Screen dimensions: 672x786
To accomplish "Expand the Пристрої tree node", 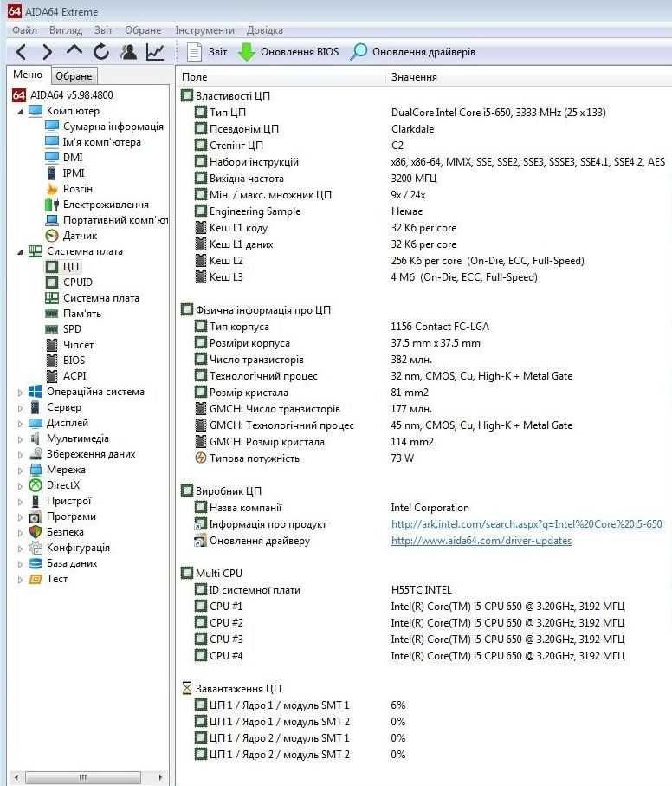I will point(20,501).
